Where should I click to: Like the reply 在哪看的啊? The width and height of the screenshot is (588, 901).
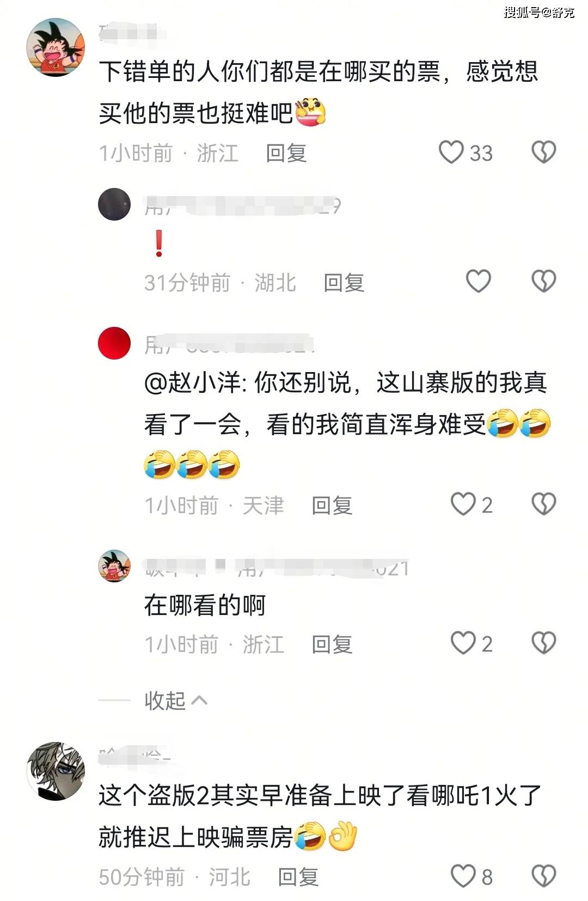[x=463, y=643]
